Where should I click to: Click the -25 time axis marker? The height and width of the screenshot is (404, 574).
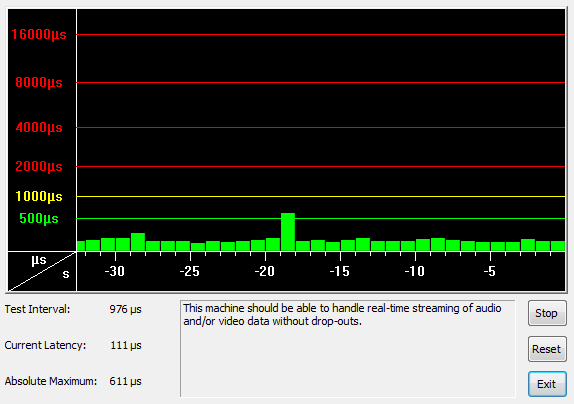pyautogui.click(x=190, y=271)
